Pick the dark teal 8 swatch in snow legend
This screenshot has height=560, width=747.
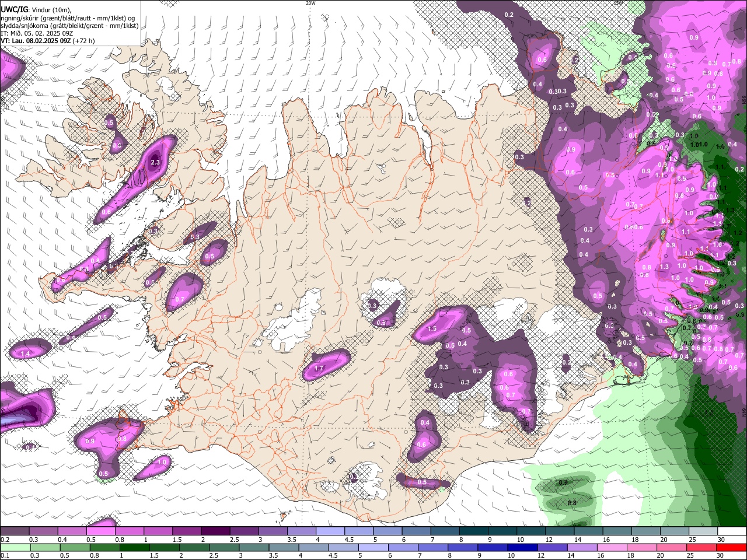tap(473, 531)
